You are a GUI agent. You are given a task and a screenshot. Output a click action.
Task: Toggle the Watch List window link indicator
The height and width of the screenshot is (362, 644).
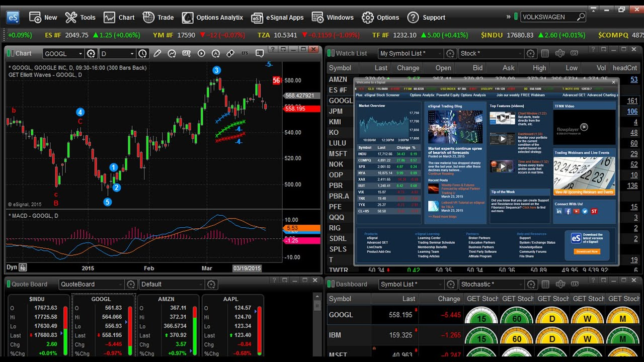pyautogui.click(x=330, y=53)
